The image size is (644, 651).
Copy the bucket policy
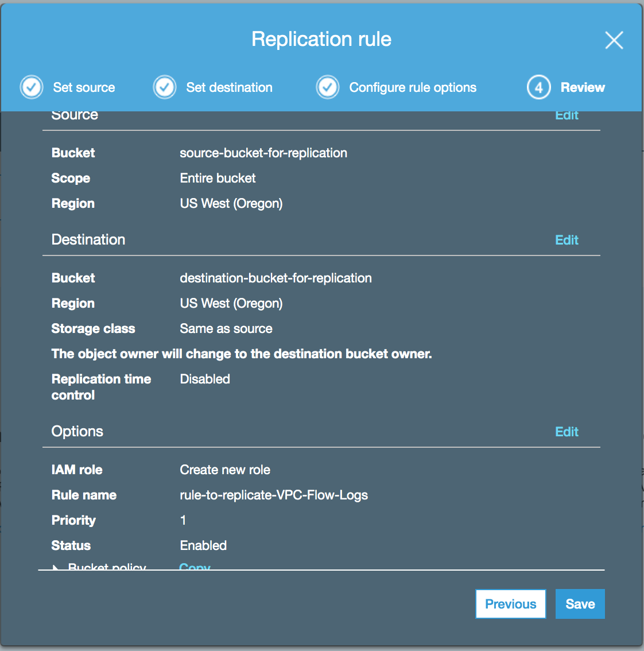click(x=195, y=567)
